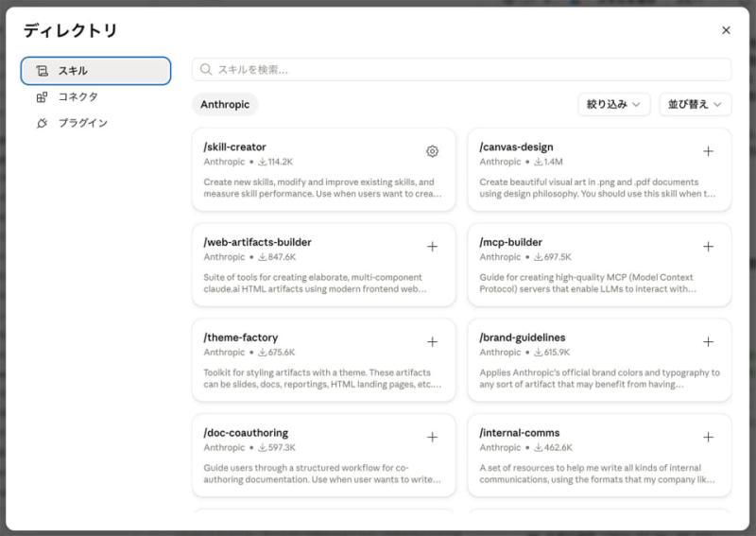Open the /skill-creator skill card title
The height and width of the screenshot is (536, 756).
(x=234, y=147)
